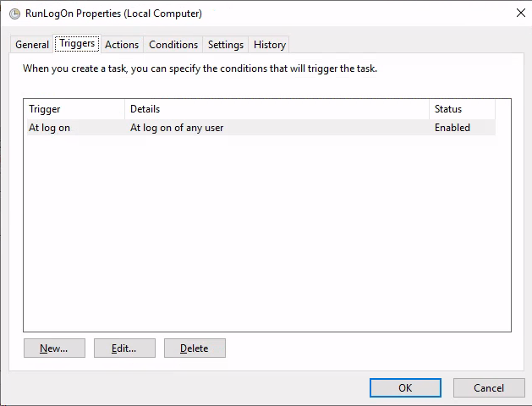Image resolution: width=532 pixels, height=406 pixels.
Task: Select the 'At log on' trigger row
Action: point(261,128)
